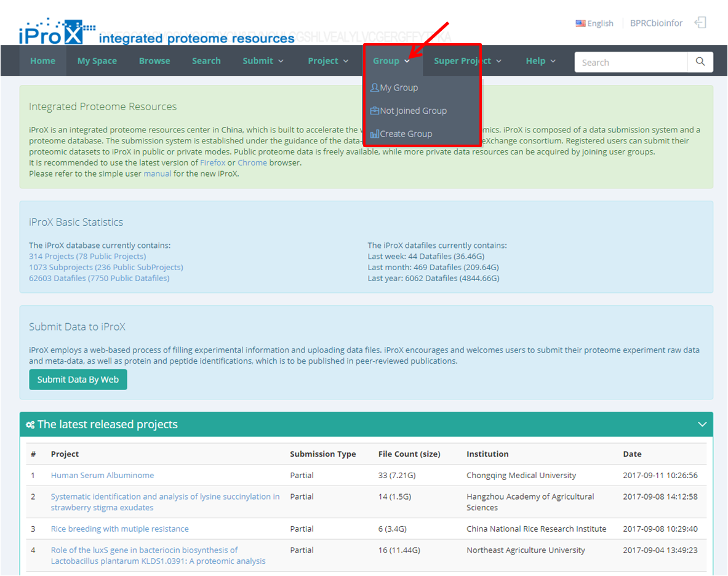Go to the Home tab

42,61
